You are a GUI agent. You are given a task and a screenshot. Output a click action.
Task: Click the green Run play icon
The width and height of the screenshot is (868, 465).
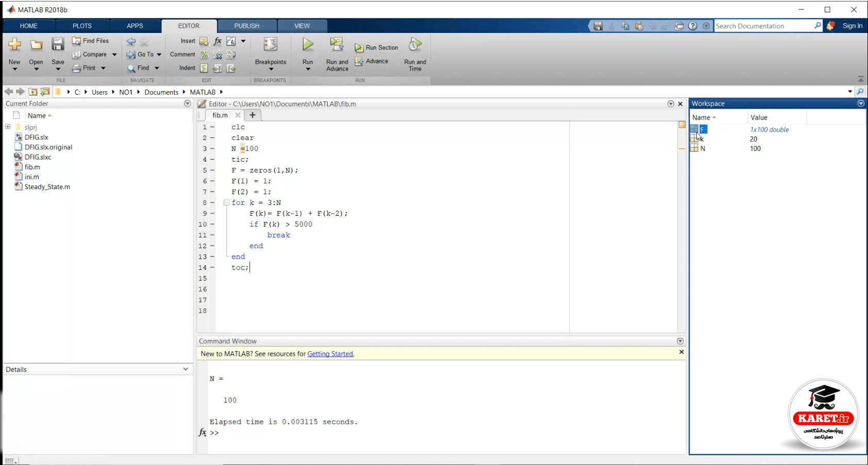tap(308, 44)
